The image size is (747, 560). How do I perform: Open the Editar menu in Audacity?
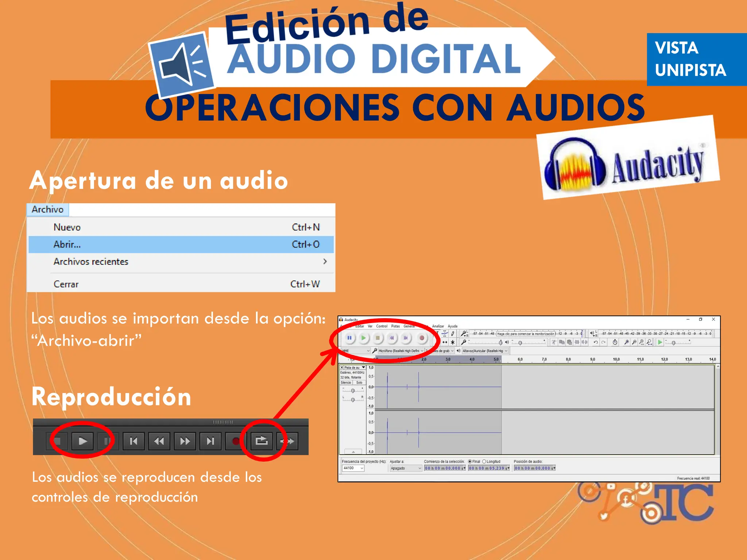(x=360, y=326)
